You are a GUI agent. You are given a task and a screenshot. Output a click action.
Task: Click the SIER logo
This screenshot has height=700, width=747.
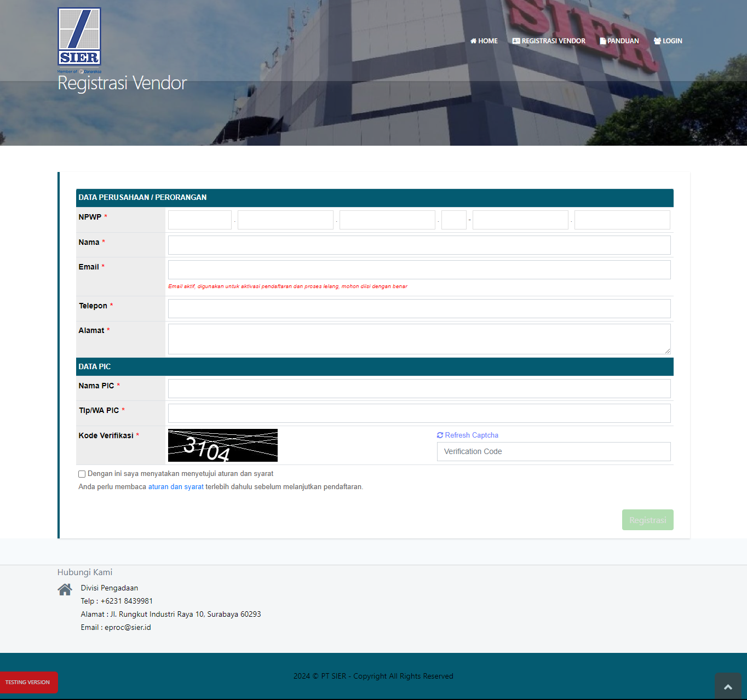coord(79,40)
